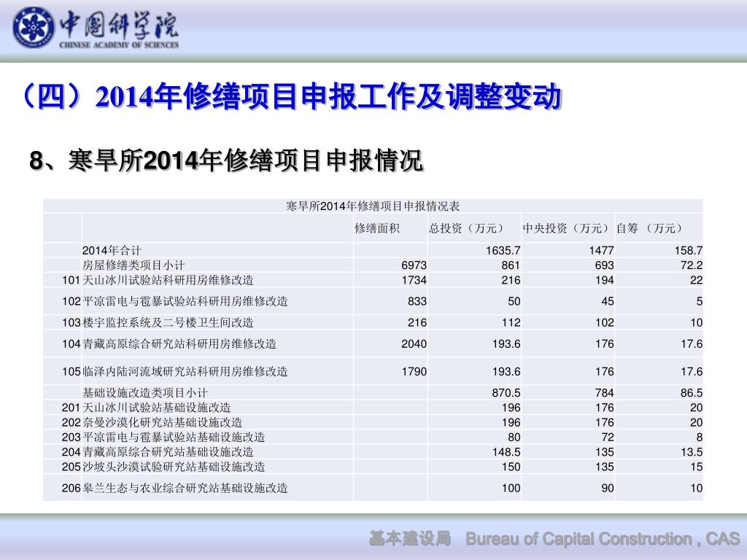Select row 203 平凉雷电与雹暴试验站基础设施改造

373,437
